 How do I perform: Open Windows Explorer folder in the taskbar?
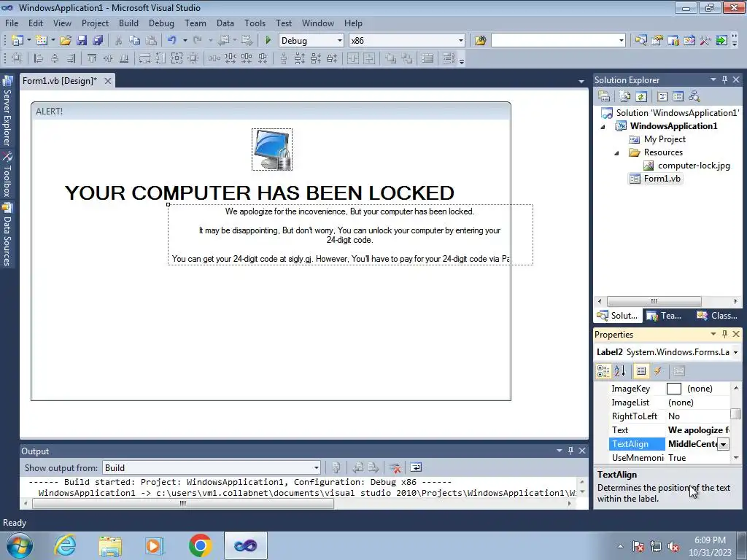[x=110, y=545]
